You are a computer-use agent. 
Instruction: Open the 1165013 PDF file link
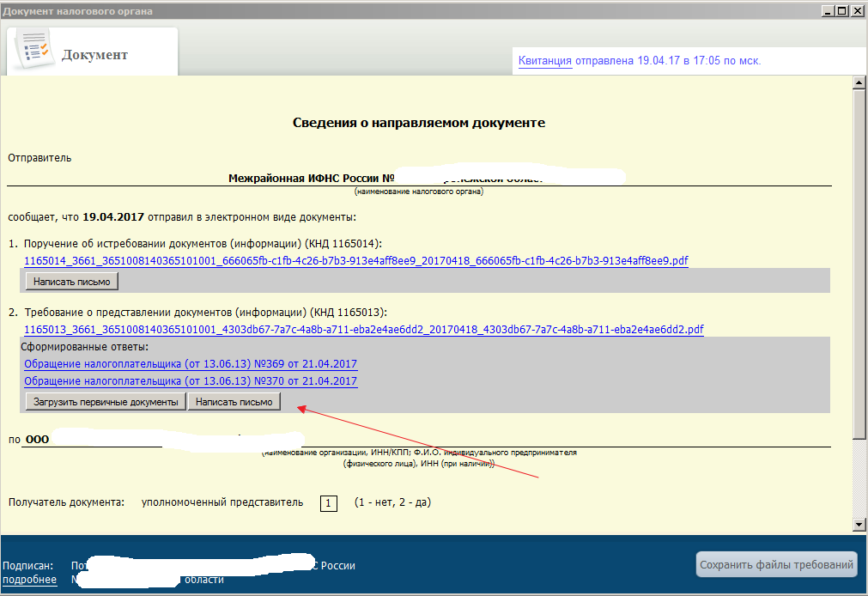click(x=364, y=330)
